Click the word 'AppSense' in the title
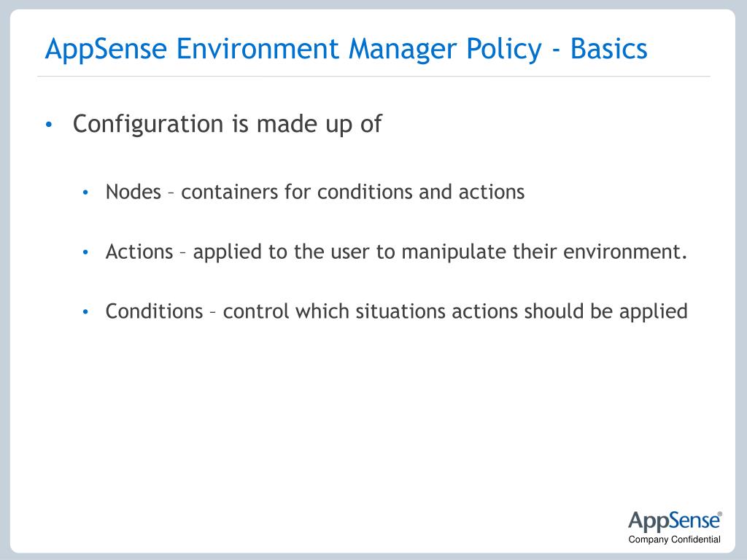This screenshot has width=747, height=560. click(x=106, y=50)
